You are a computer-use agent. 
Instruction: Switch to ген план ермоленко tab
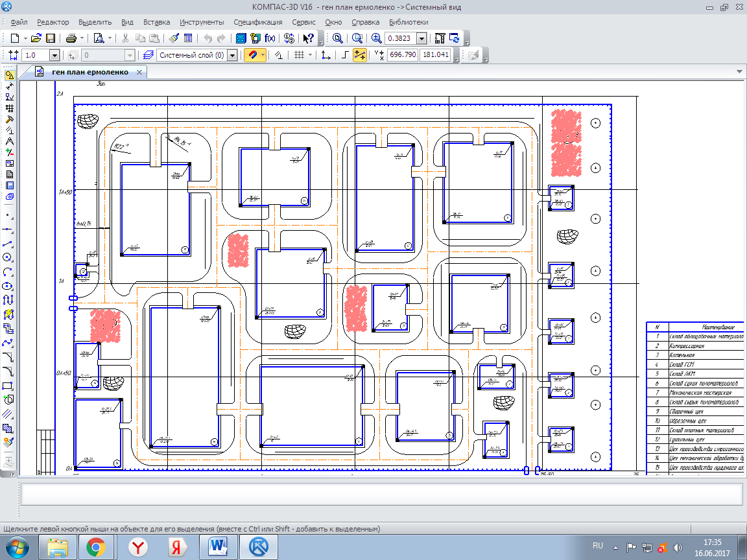coord(90,72)
